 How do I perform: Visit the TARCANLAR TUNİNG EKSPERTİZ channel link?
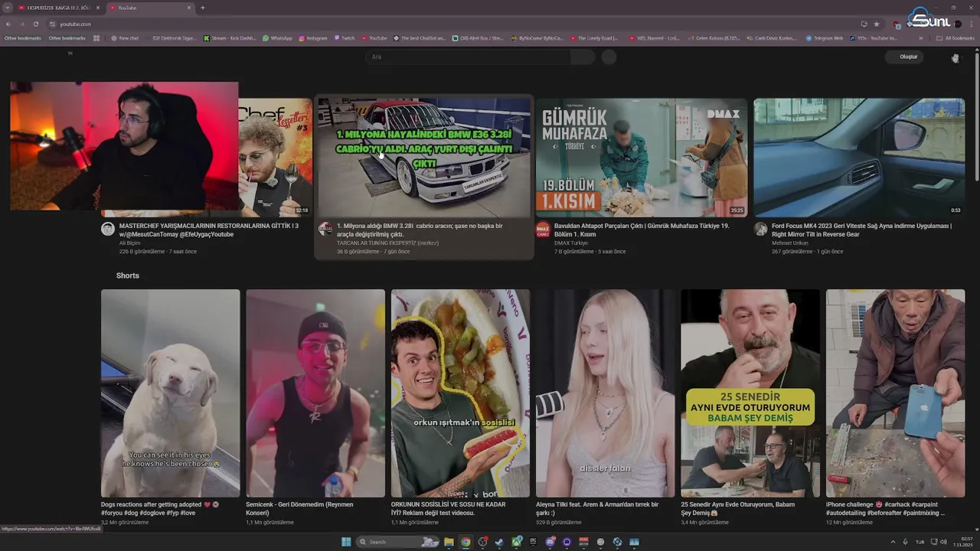(387, 243)
